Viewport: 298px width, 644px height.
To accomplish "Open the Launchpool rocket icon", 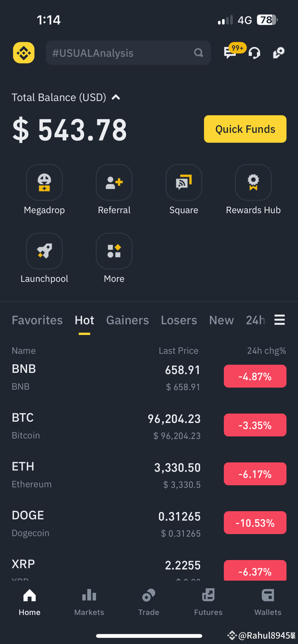I will coord(44,251).
